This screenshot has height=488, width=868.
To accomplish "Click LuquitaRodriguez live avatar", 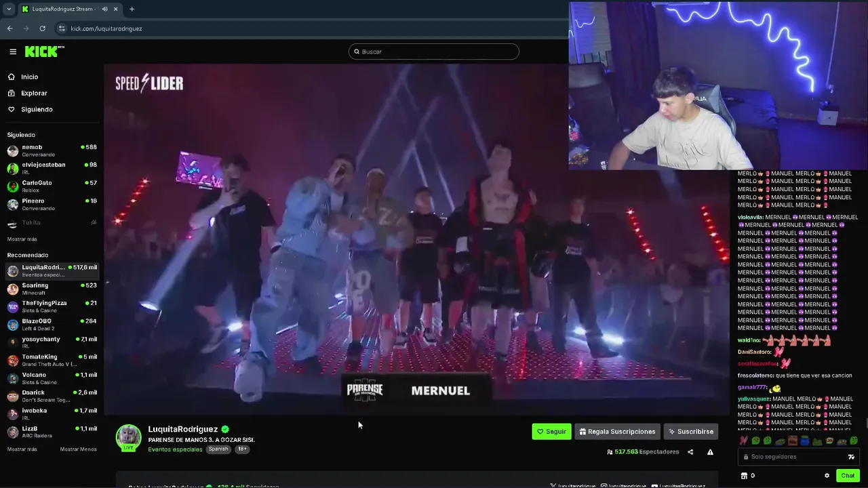I will pos(128,438).
